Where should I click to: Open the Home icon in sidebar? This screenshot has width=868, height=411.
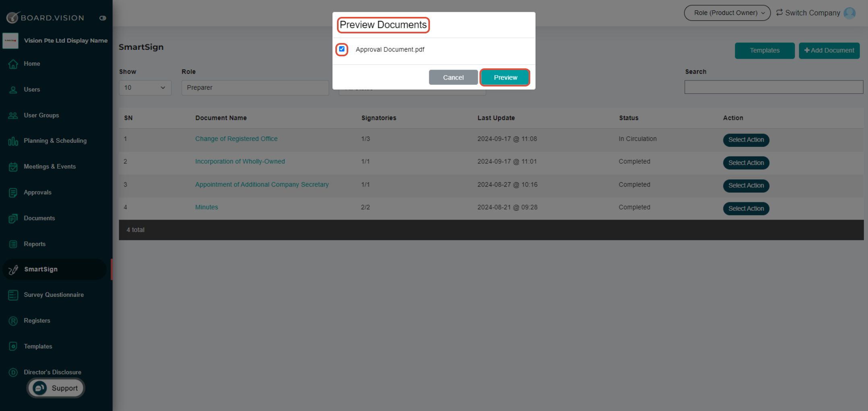point(13,64)
